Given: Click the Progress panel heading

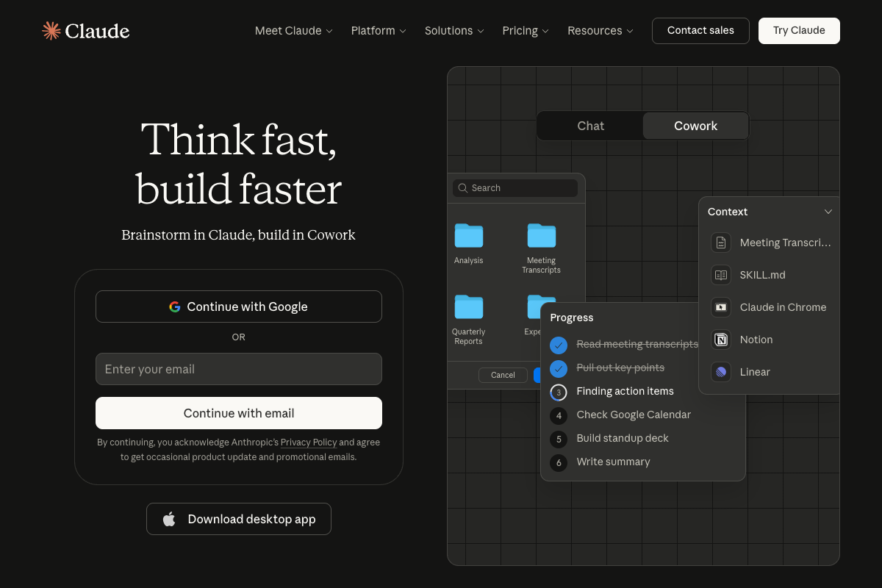Looking at the screenshot, I should pyautogui.click(x=572, y=318).
